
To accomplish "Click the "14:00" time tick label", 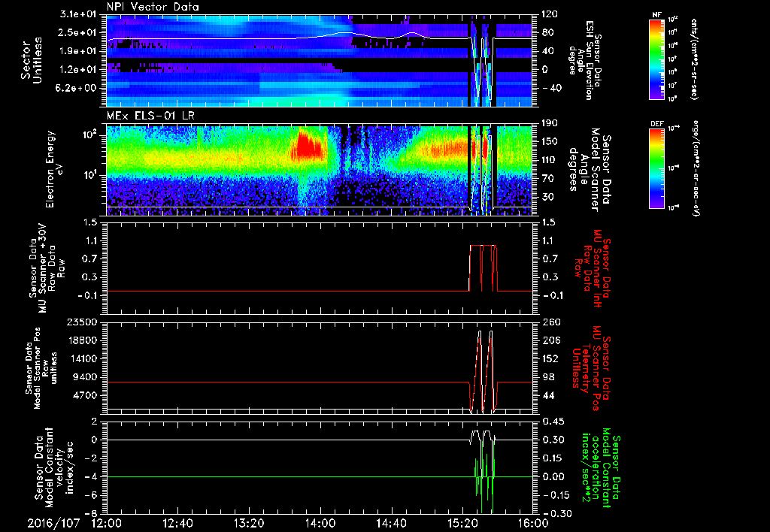I will [x=320, y=523].
